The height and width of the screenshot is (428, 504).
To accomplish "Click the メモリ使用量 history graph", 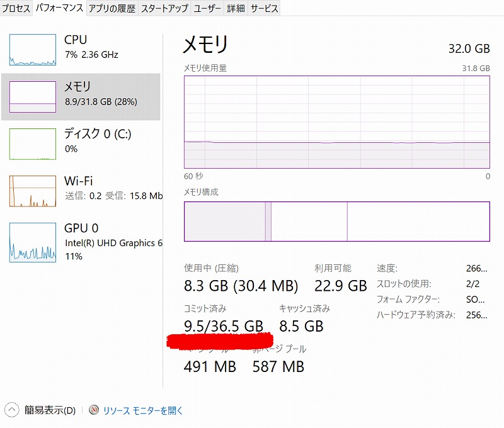I will 337,122.
